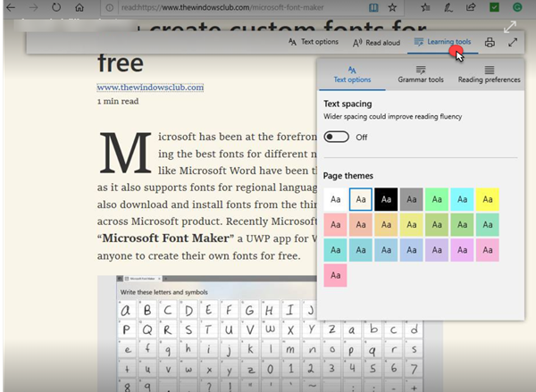Image resolution: width=536 pixels, height=392 pixels.
Task: Pick the bright cyan page theme swatch
Action: pyautogui.click(x=462, y=199)
